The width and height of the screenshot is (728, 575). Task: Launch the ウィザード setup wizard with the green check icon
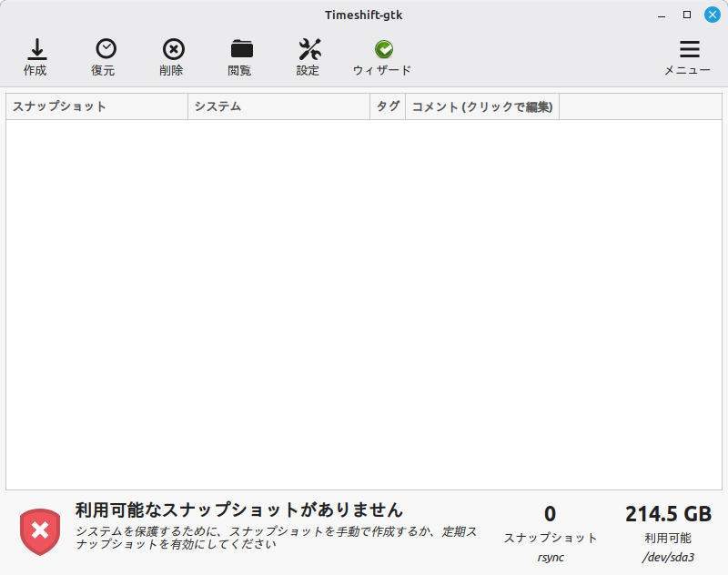pos(382,50)
